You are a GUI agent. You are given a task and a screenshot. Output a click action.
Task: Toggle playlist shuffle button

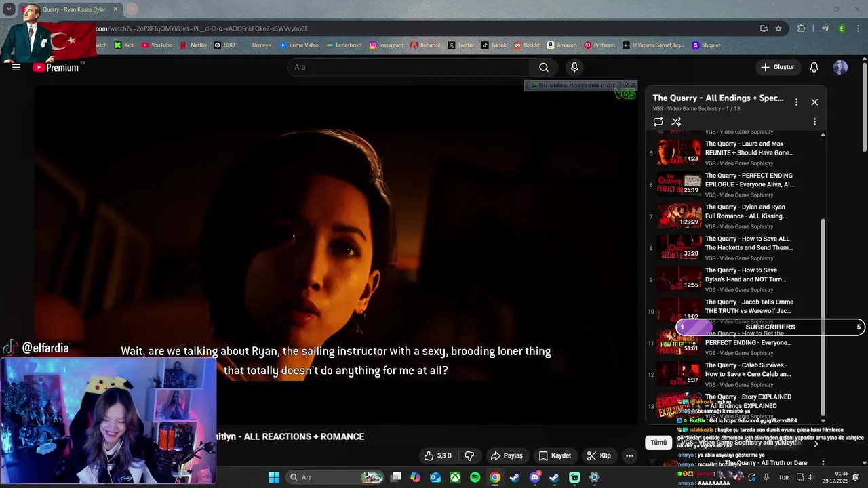(x=676, y=122)
